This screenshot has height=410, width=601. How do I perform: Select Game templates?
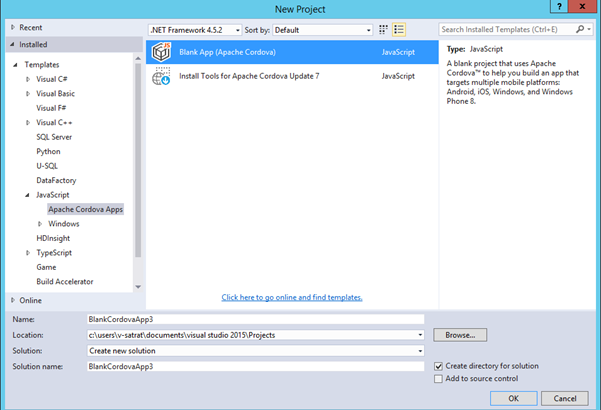coord(46,267)
